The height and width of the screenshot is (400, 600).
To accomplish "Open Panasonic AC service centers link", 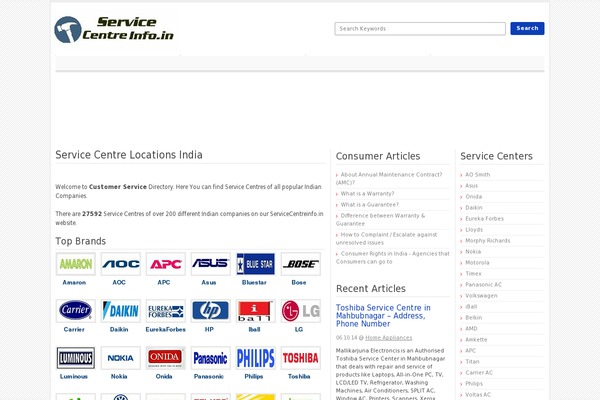I will (x=483, y=285).
